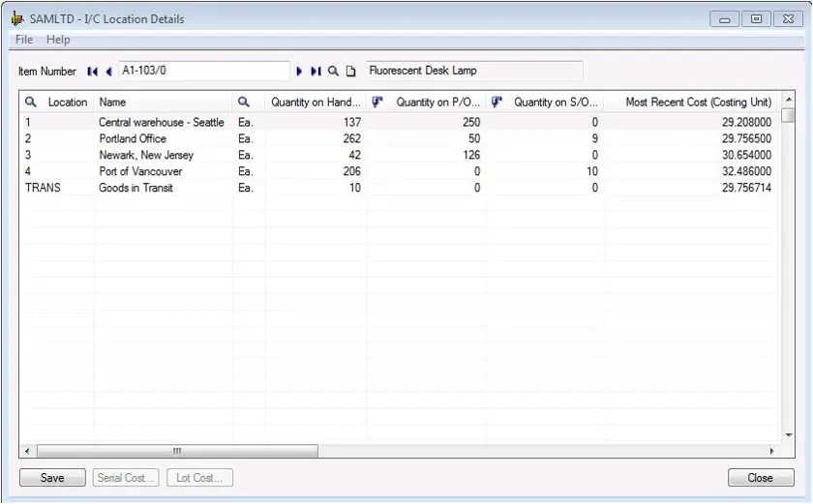This screenshot has width=813, height=504.
Task: Jump to the last item record
Action: [316, 71]
